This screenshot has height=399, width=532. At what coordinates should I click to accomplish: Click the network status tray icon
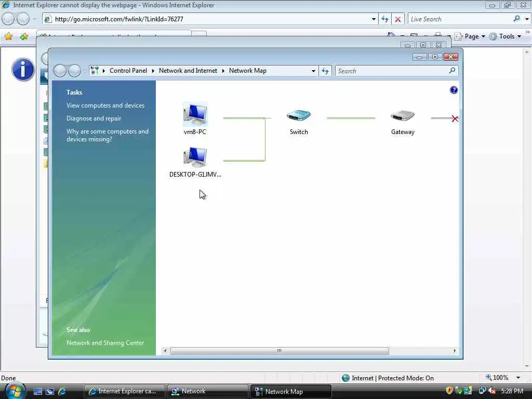(x=482, y=391)
